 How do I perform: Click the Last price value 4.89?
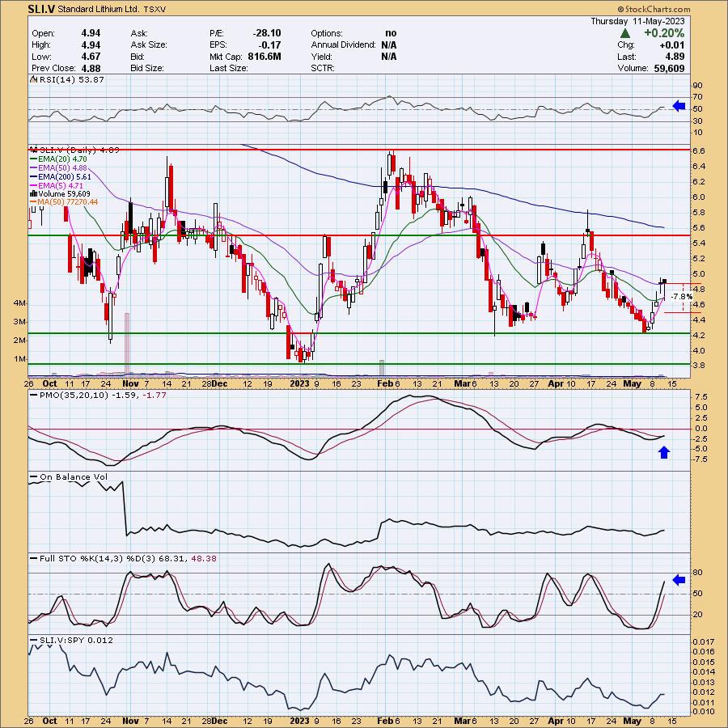click(x=675, y=57)
